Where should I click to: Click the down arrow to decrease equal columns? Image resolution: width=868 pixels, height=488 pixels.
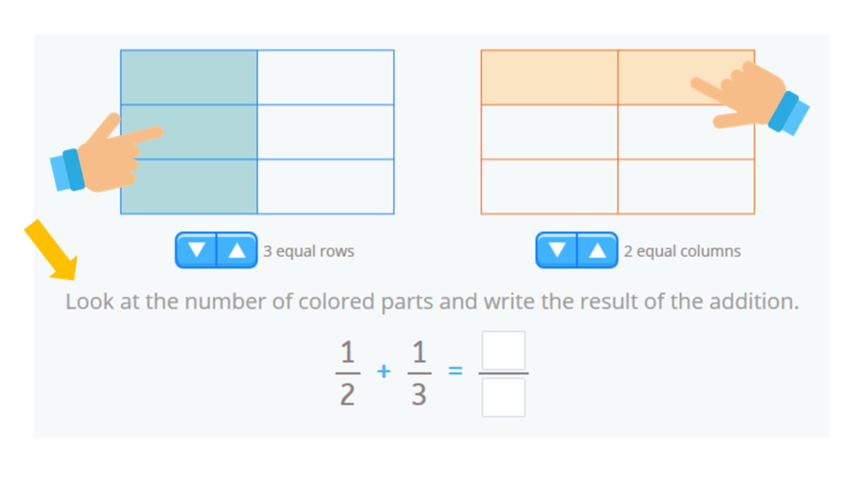click(558, 249)
